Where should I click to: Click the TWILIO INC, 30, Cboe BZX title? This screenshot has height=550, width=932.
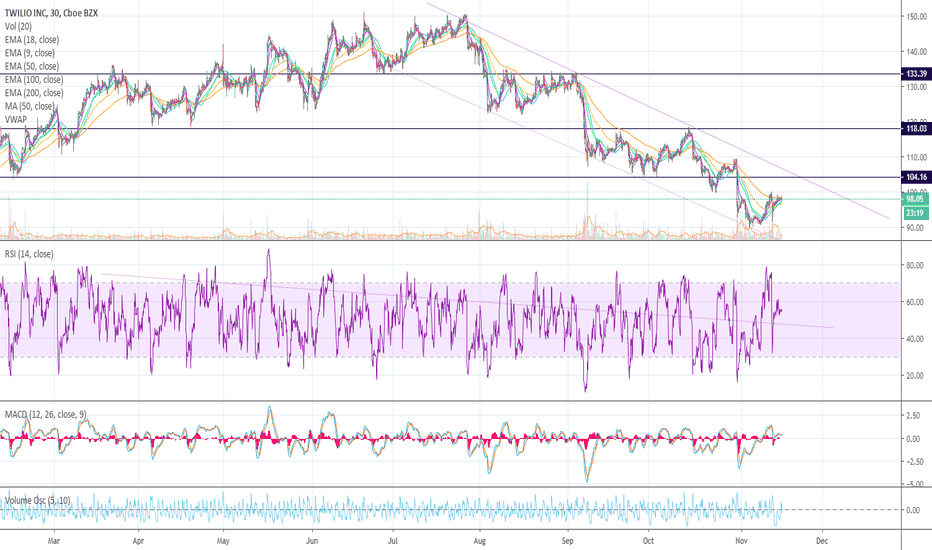coord(51,13)
